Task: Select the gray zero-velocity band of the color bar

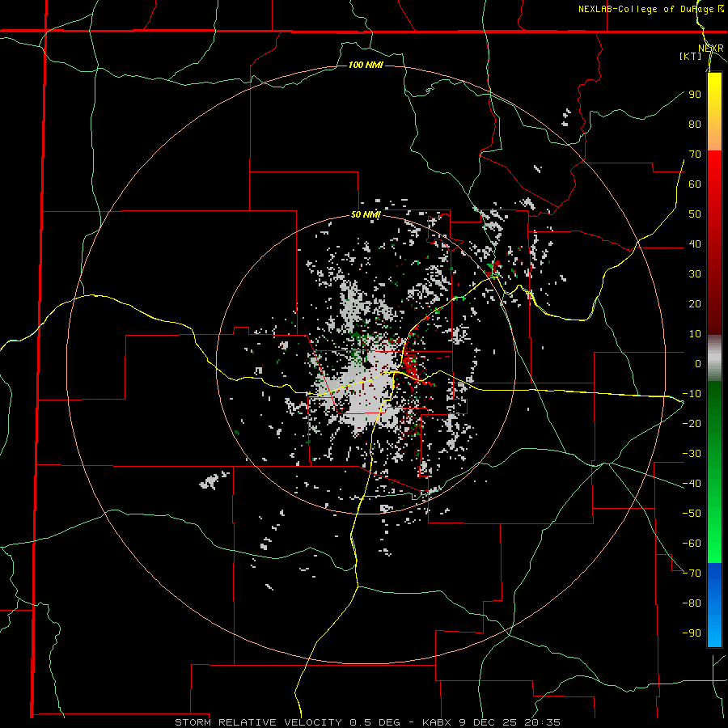Action: (x=714, y=358)
